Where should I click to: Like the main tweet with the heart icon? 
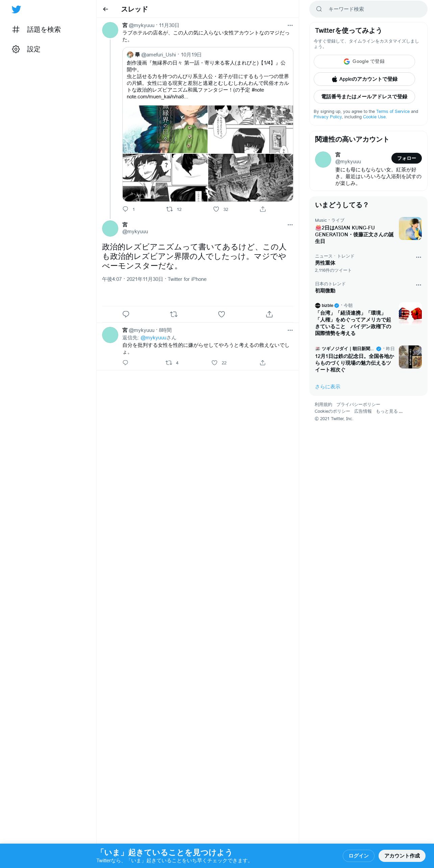[221, 314]
